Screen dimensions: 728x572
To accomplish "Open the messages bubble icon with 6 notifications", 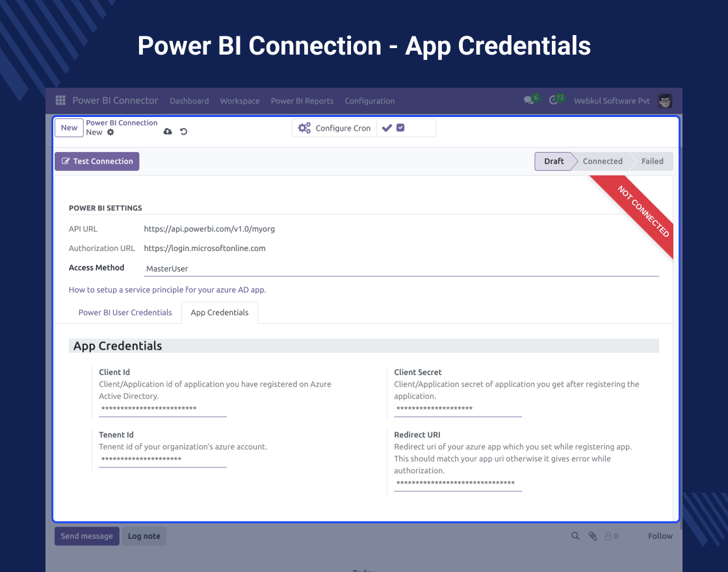I will coord(528,100).
